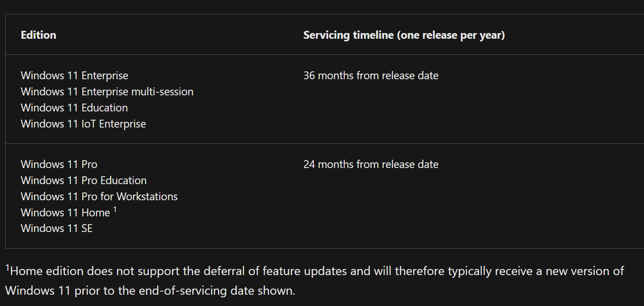Open footnote 1 superscript beside Home
The height and width of the screenshot is (306, 644).
pos(115,210)
